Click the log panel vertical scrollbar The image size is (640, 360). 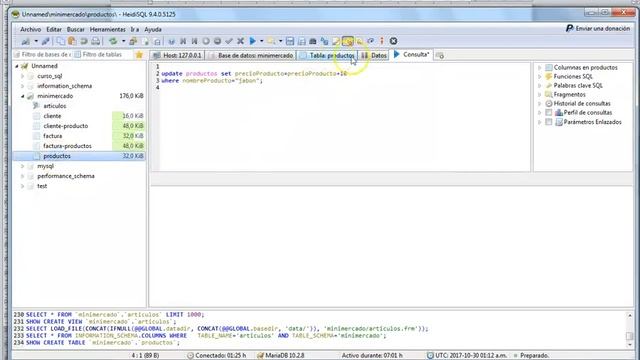(629, 329)
